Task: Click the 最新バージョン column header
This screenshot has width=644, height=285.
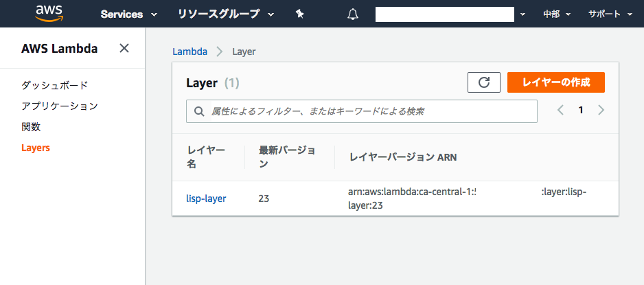Action: pos(288,157)
